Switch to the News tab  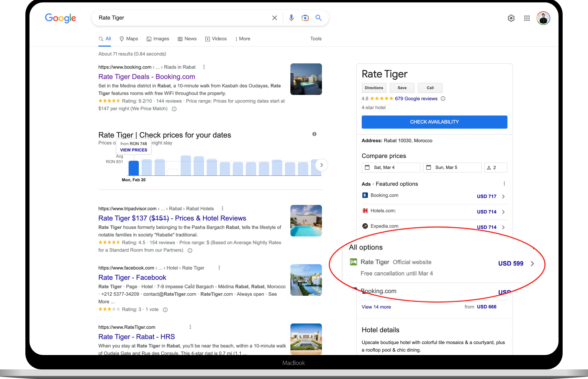[187, 39]
